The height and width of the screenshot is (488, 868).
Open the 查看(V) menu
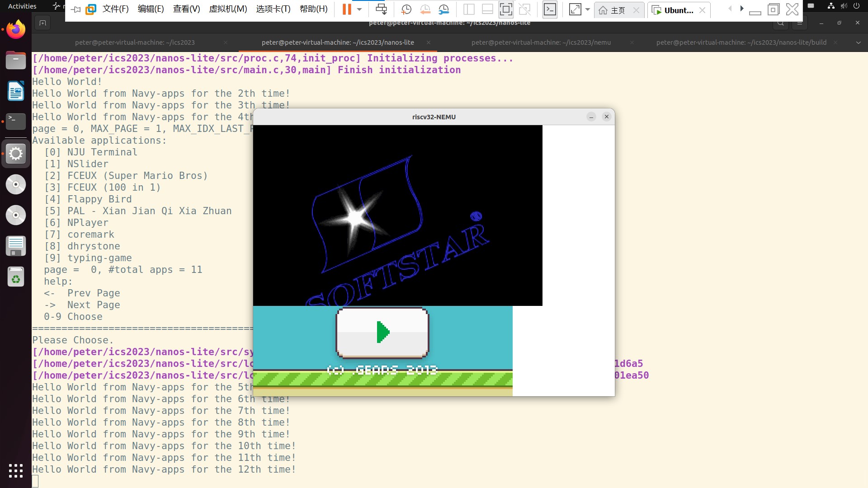tap(186, 9)
